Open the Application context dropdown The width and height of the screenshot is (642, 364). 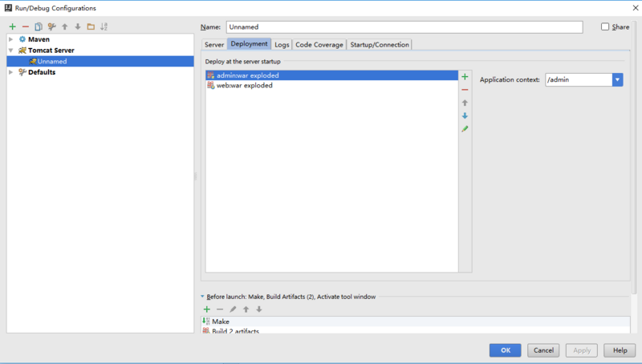click(x=617, y=79)
